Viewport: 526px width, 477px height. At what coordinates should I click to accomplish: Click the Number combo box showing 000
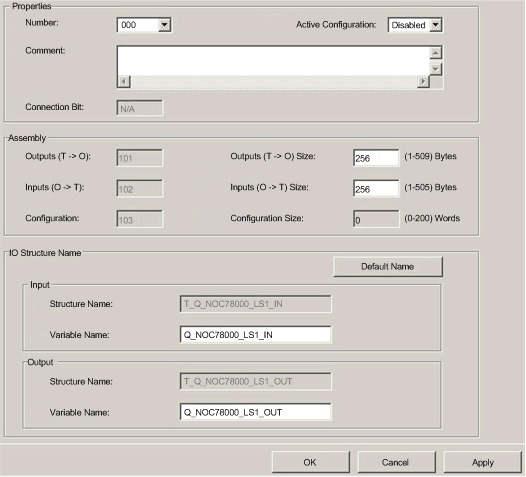[144, 25]
